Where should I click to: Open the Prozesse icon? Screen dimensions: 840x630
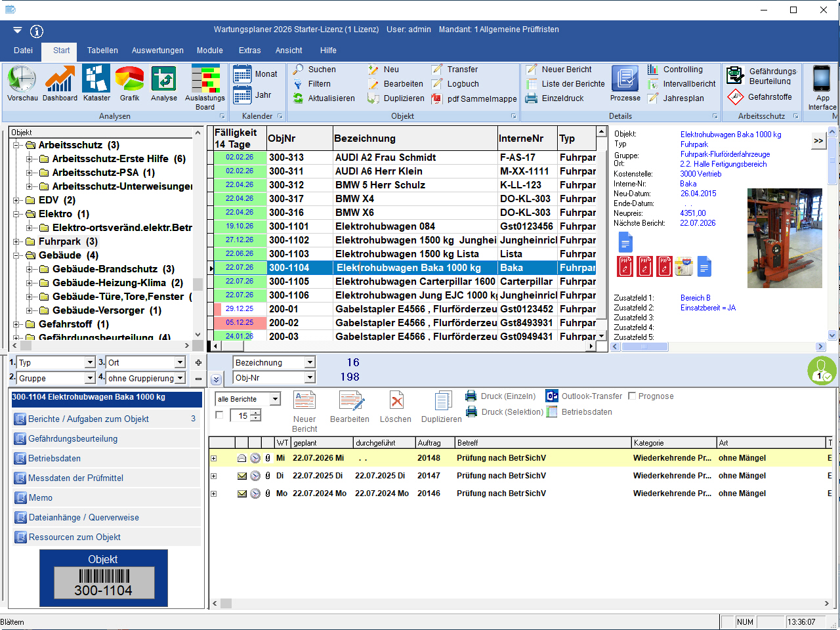[x=625, y=79]
